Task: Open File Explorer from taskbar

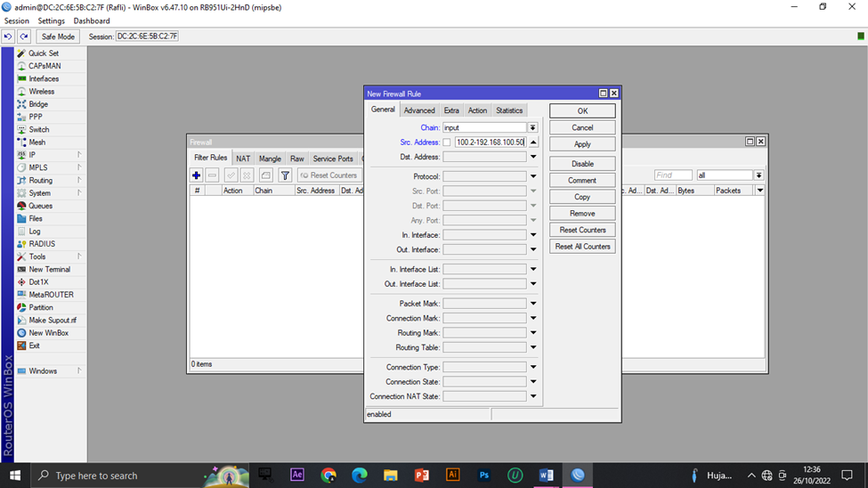Action: pos(390,476)
